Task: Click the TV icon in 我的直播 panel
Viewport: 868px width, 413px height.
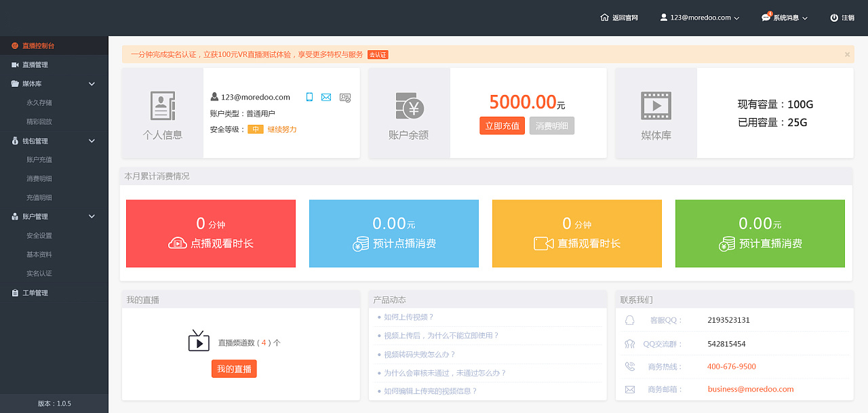Action: (199, 341)
